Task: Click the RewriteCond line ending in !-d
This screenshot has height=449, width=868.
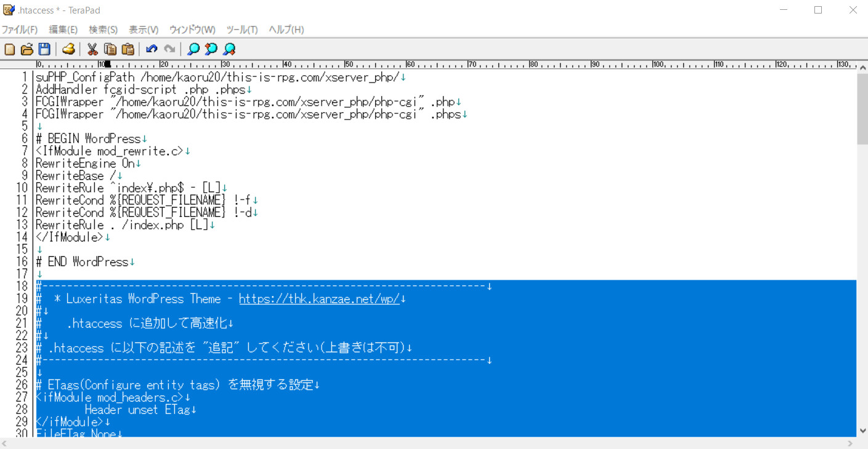Action: coord(144,212)
